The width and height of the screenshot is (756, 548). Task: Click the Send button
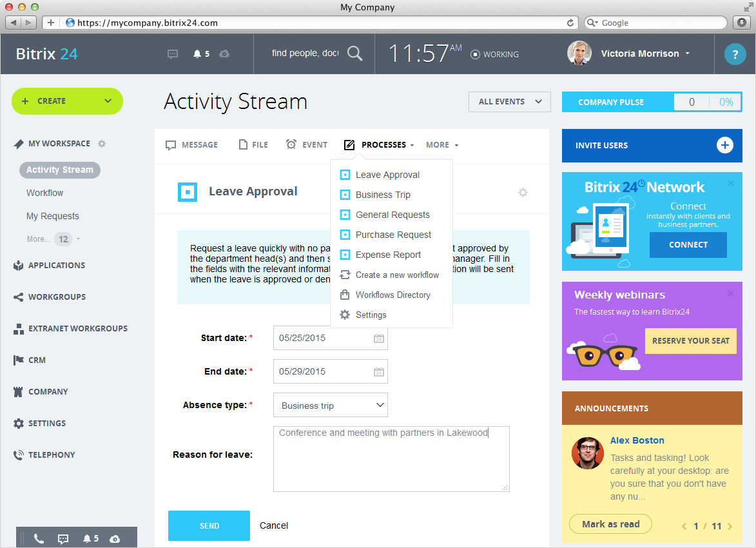pos(209,526)
